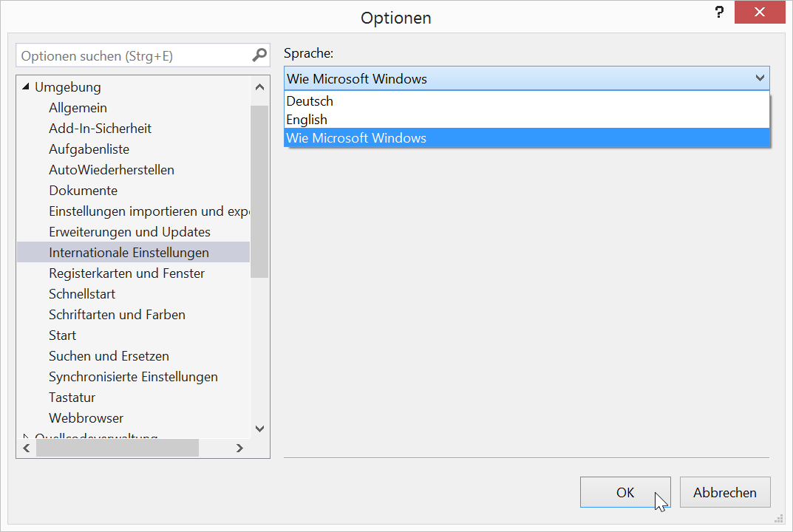Focus the Optionen suchen search field
The image size is (793, 532).
tap(133, 55)
